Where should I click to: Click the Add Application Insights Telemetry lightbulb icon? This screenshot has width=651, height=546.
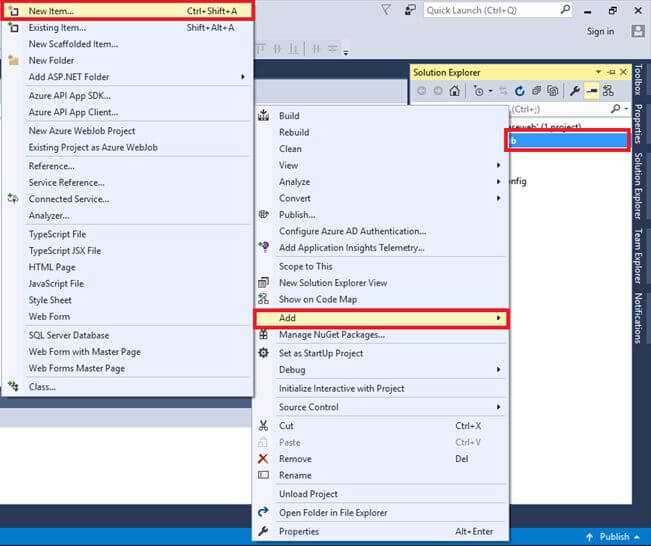coord(264,247)
